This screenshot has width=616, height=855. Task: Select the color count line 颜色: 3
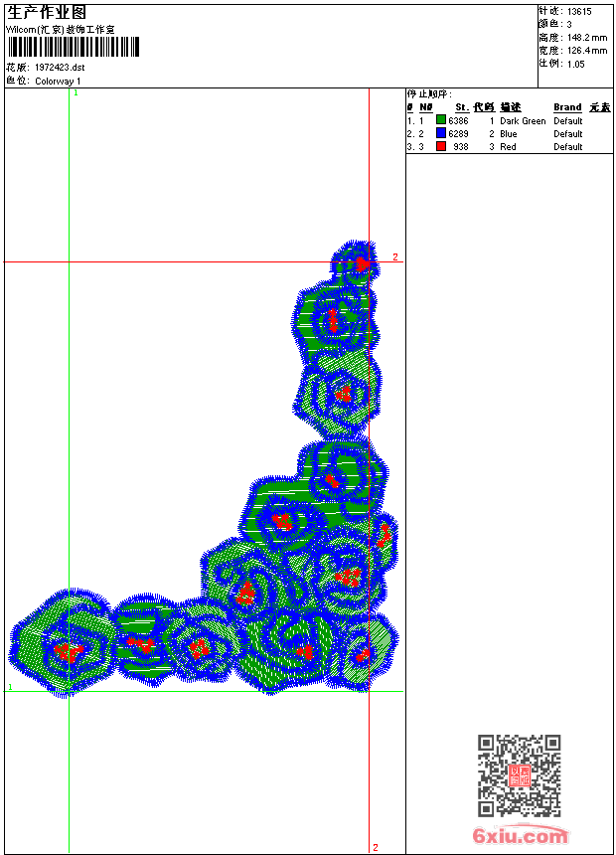[555, 25]
